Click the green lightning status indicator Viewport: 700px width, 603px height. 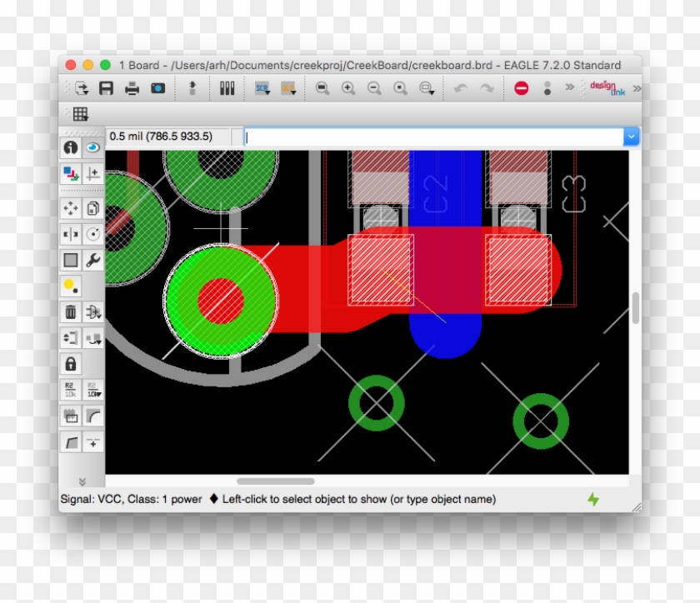(x=593, y=499)
